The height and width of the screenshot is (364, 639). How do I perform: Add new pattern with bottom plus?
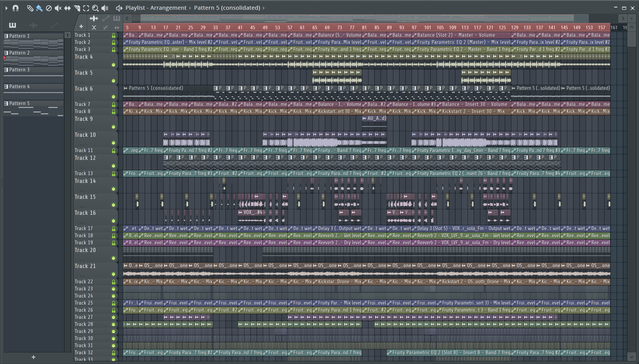pos(34,357)
